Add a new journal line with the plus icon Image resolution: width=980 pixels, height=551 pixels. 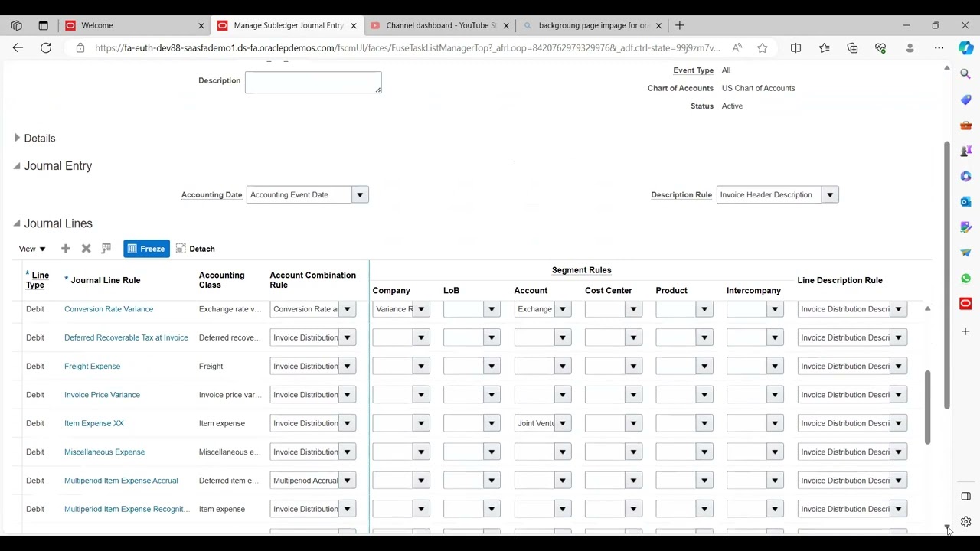point(66,249)
